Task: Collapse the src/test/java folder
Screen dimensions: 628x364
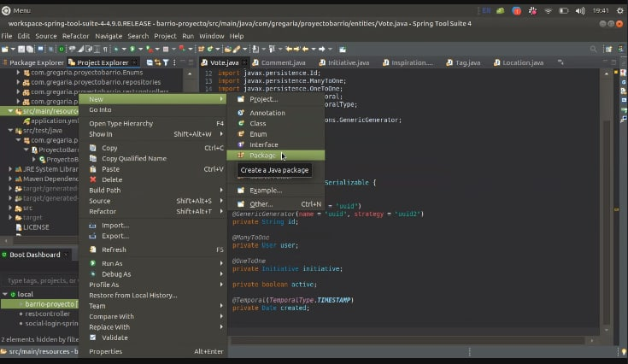Action: pos(10,131)
